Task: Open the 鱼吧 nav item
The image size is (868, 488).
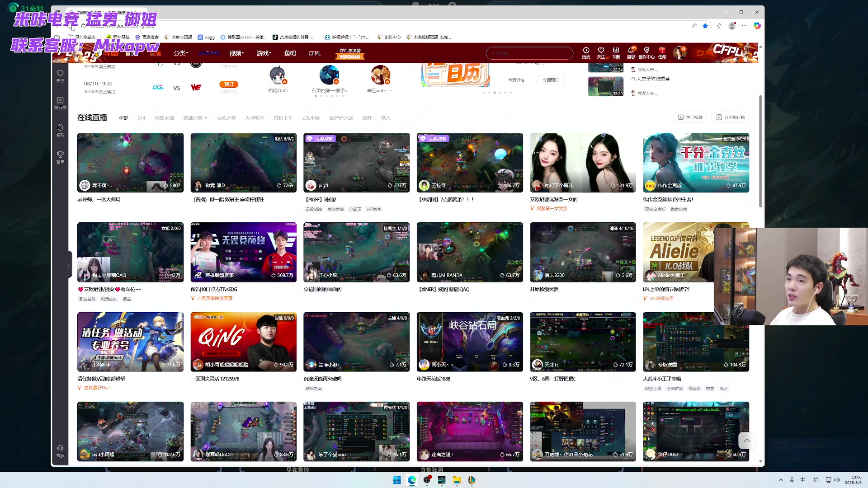Action: coord(290,53)
